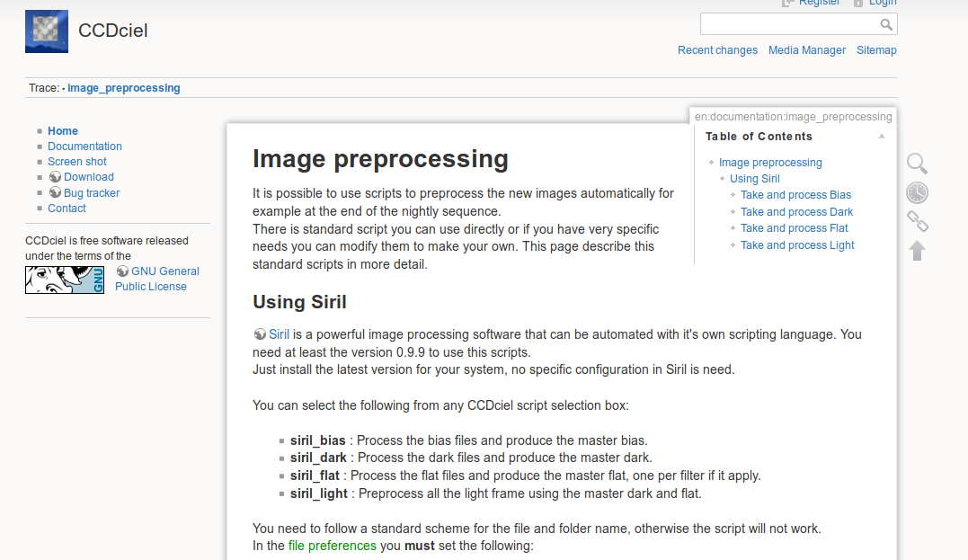Viewport: 968px width, 560px height.
Task: Click the CCDciel site title
Action: (x=113, y=31)
